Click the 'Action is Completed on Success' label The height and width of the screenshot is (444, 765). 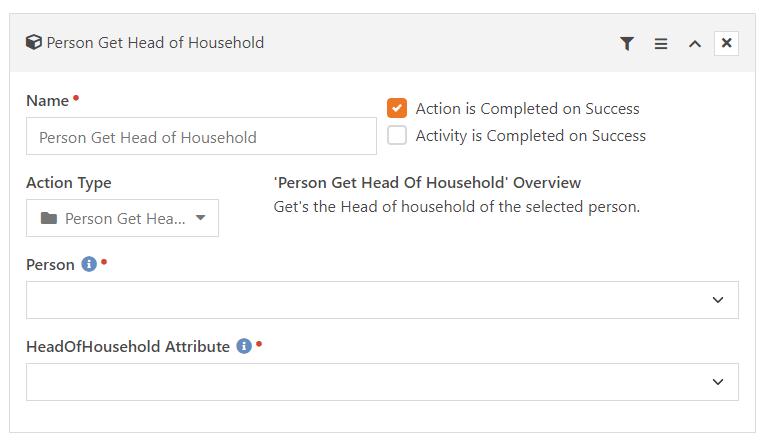point(527,108)
